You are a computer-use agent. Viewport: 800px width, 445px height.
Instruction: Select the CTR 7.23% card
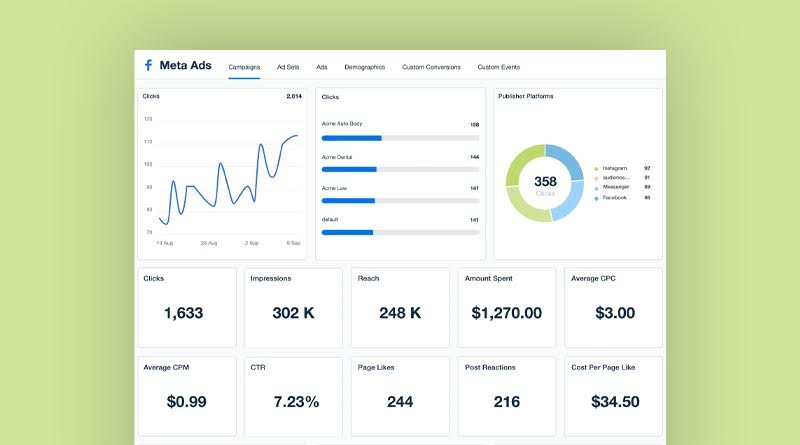pos(293,397)
